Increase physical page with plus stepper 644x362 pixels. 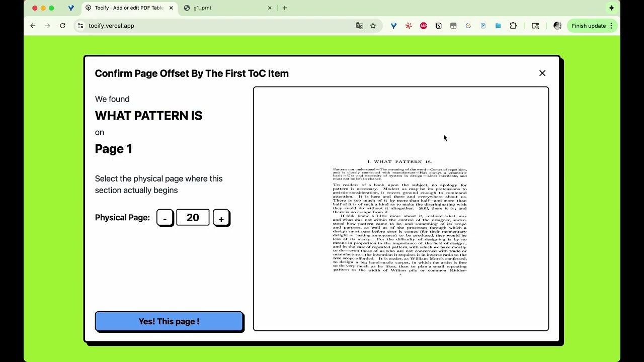pyautogui.click(x=221, y=217)
